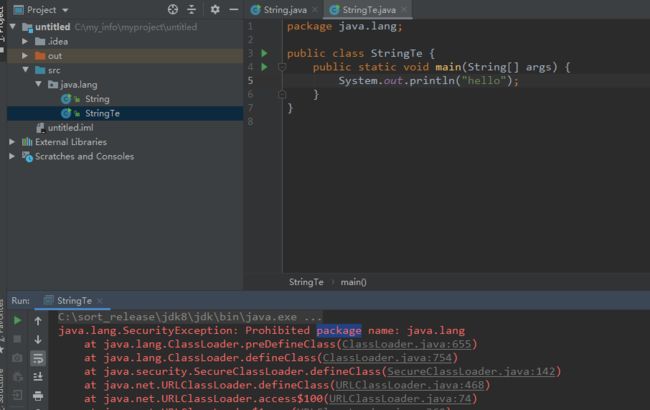Expand External Libraries node

pos(13,142)
